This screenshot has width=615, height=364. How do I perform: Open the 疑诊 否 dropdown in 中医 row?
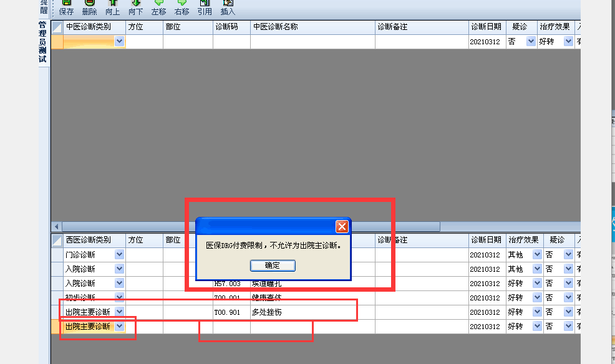(x=531, y=41)
